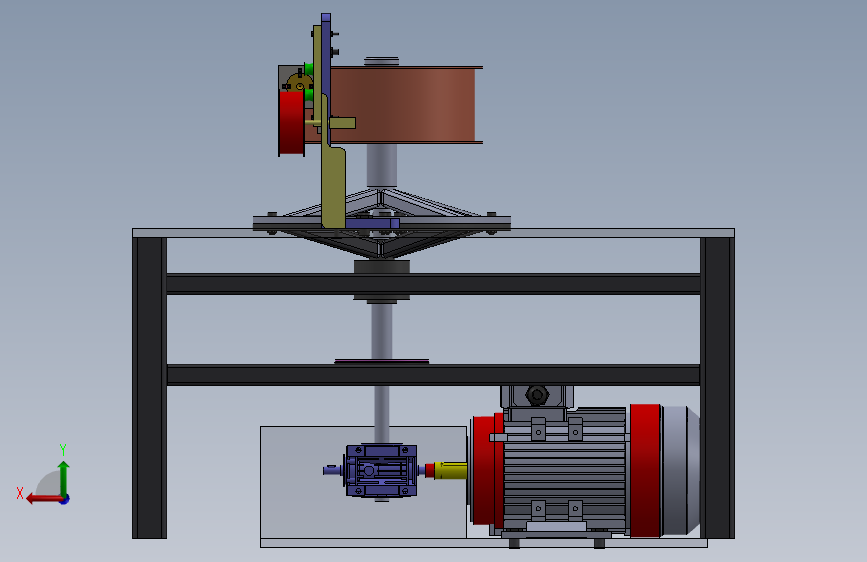Select the right black frame leg
The height and width of the screenshot is (562, 867).
coord(717,388)
